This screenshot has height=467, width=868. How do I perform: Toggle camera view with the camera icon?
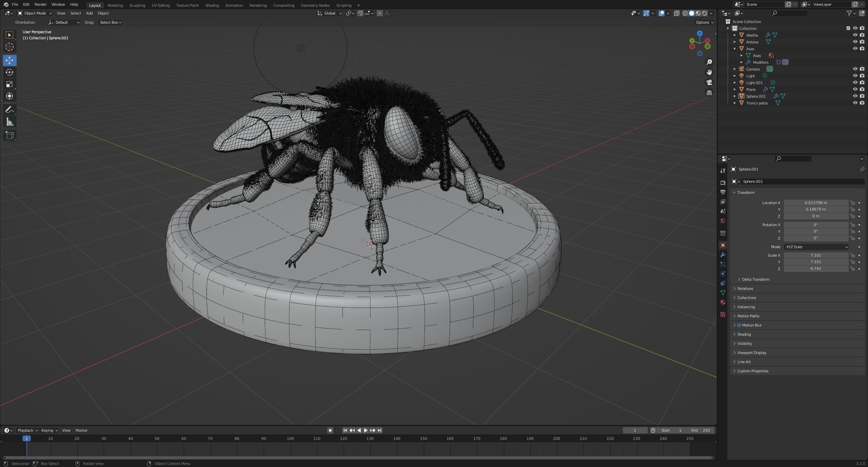[x=709, y=82]
